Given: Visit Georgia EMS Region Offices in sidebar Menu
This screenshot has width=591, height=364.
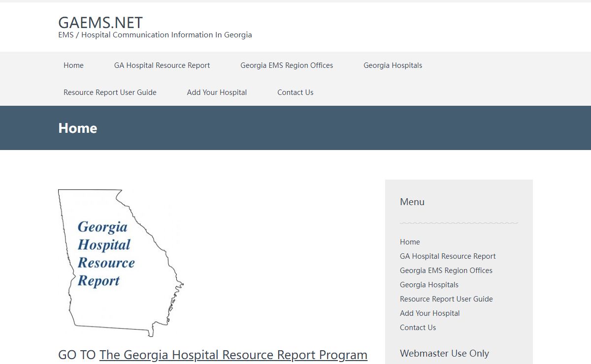Looking at the screenshot, I should [x=446, y=271].
